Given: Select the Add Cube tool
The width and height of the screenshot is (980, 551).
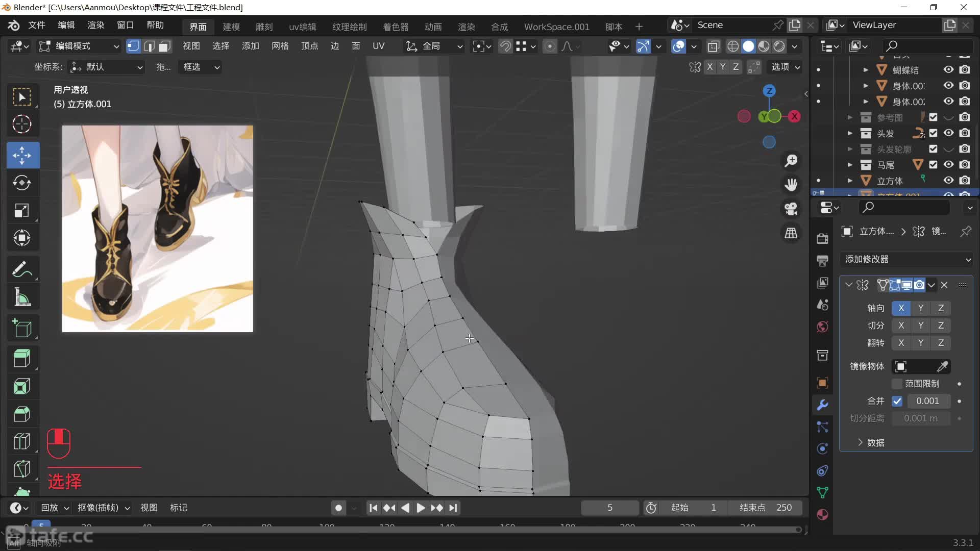Looking at the screenshot, I should [x=22, y=328].
